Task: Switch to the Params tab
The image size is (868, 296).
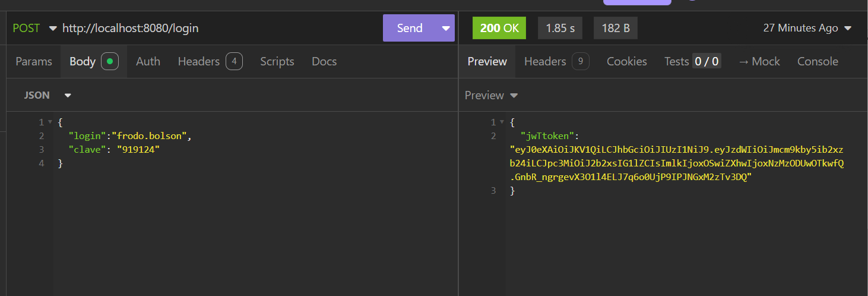Action: point(34,61)
